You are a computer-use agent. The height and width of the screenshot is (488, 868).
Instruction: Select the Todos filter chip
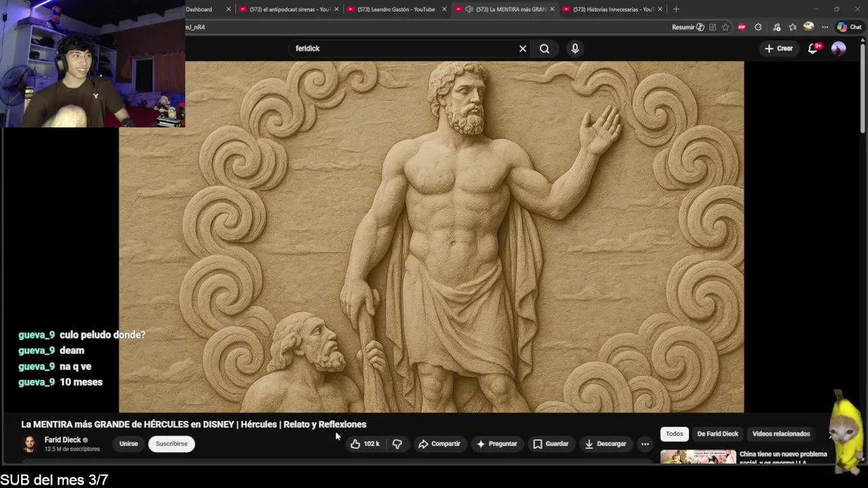pos(674,434)
